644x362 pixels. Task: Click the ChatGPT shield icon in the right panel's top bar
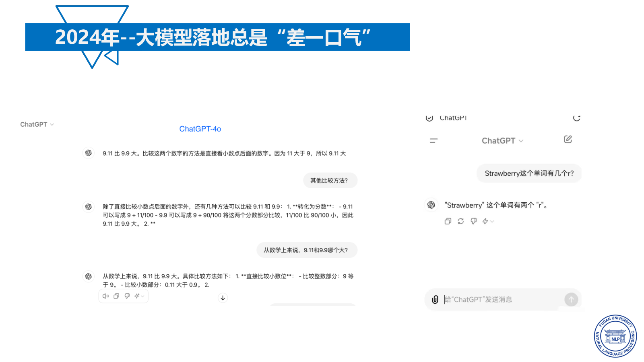429,118
